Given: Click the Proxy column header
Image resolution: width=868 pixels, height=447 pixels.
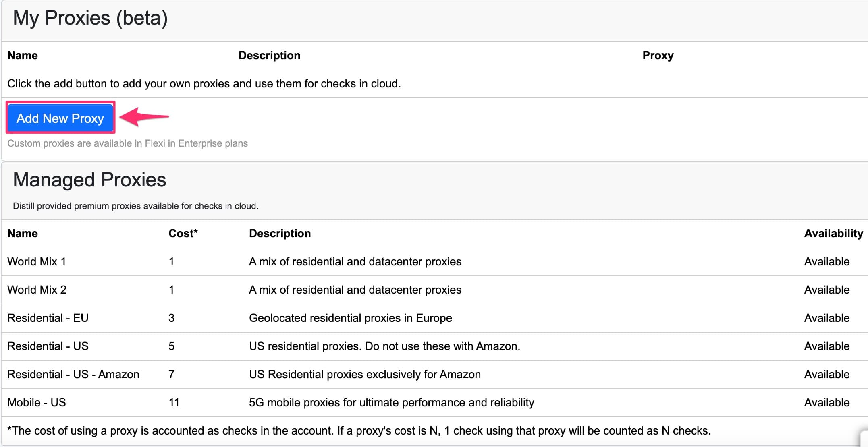Looking at the screenshot, I should pos(658,55).
